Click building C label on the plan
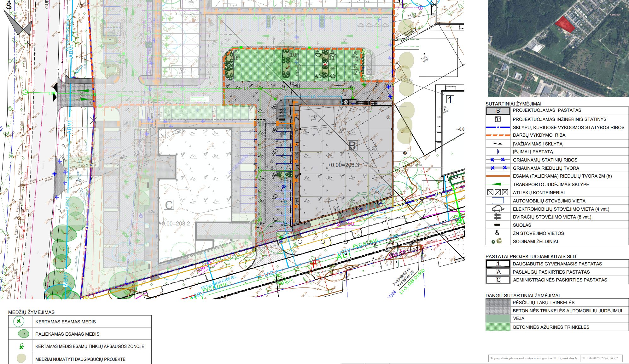 point(169,205)
